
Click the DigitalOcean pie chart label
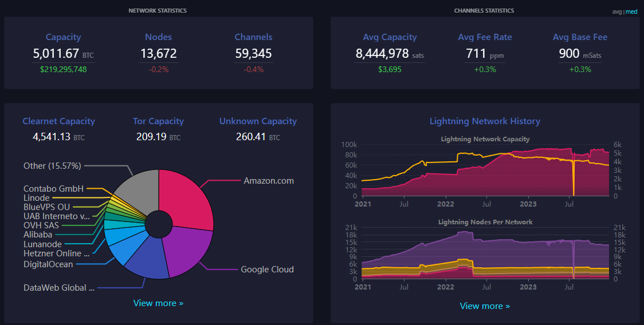[x=48, y=264]
